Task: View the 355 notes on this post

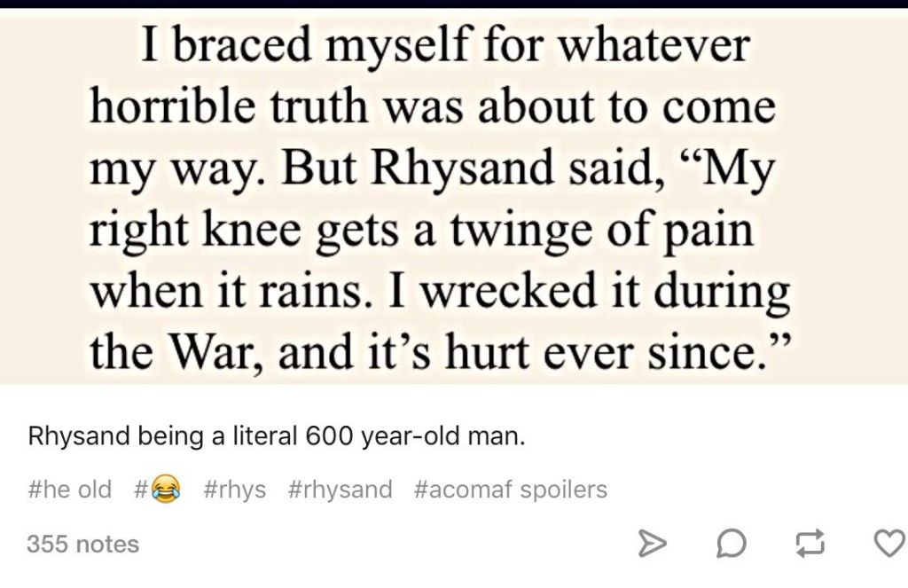Action: click(x=82, y=543)
